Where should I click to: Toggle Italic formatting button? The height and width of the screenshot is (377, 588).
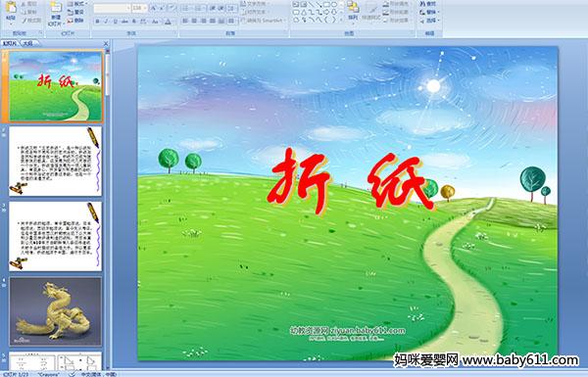coord(106,22)
